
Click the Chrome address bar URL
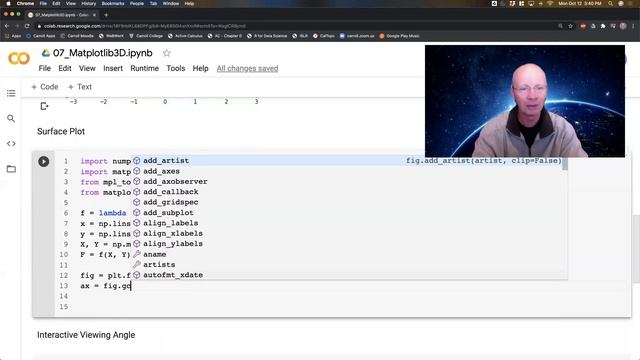[x=145, y=26]
